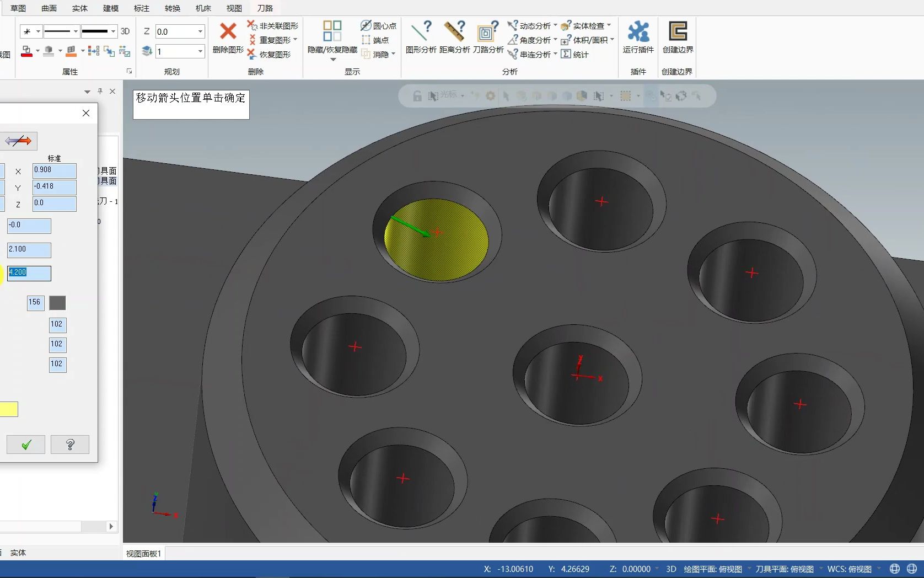The width and height of the screenshot is (924, 578).
Task: Expand the 重复图形 dropdown arrow
Action: click(296, 40)
